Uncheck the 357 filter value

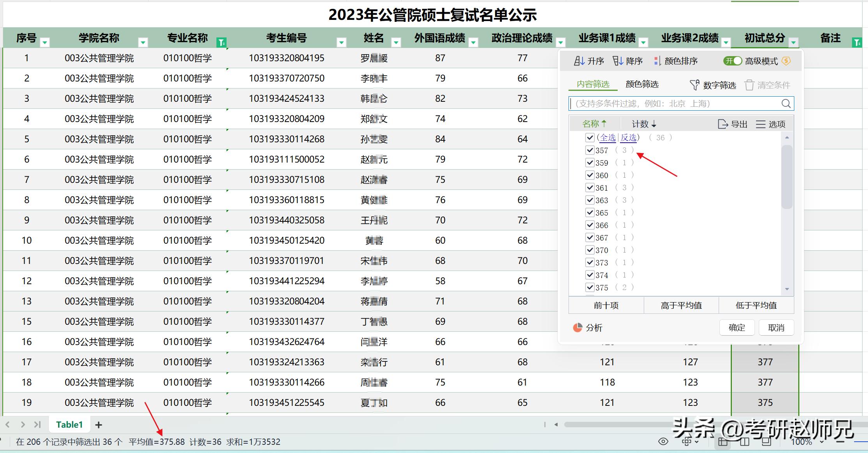(590, 150)
